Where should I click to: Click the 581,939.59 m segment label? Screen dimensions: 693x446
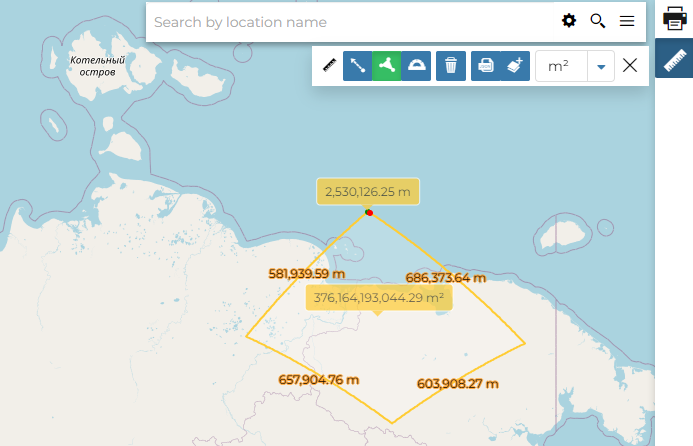pos(307,274)
